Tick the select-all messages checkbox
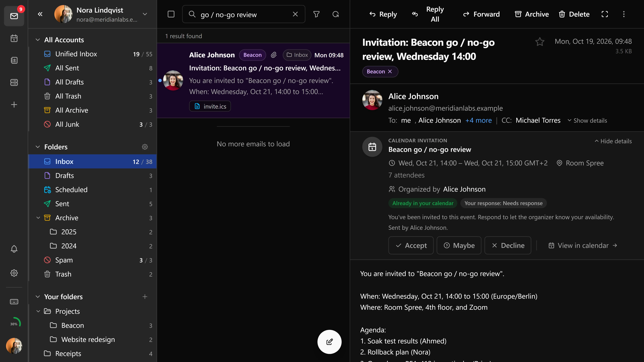Screen dimensions: 644x362 tap(171, 14)
